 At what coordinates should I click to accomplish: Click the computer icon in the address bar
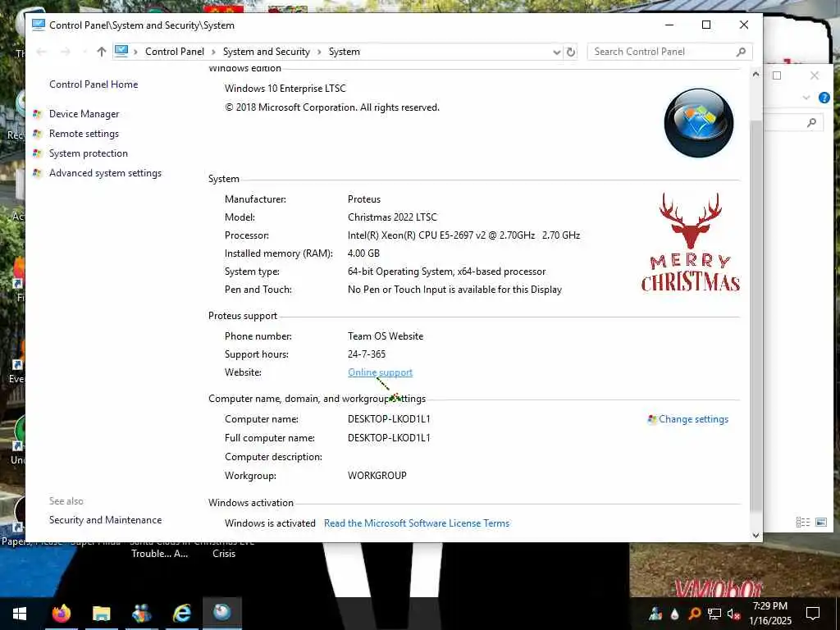[x=121, y=52]
